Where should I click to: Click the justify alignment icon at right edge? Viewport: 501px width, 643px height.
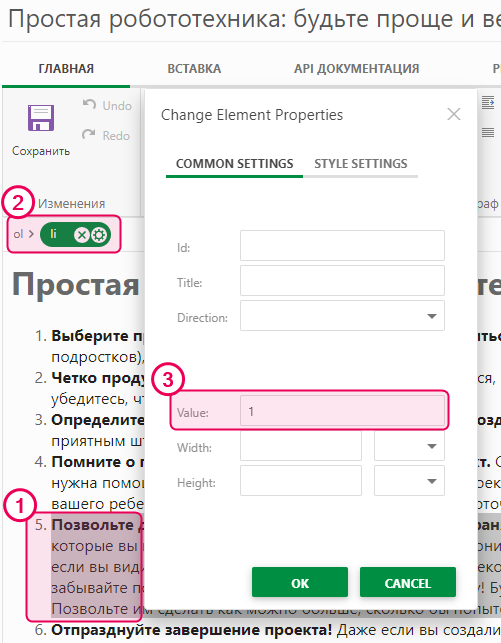tap(488, 132)
